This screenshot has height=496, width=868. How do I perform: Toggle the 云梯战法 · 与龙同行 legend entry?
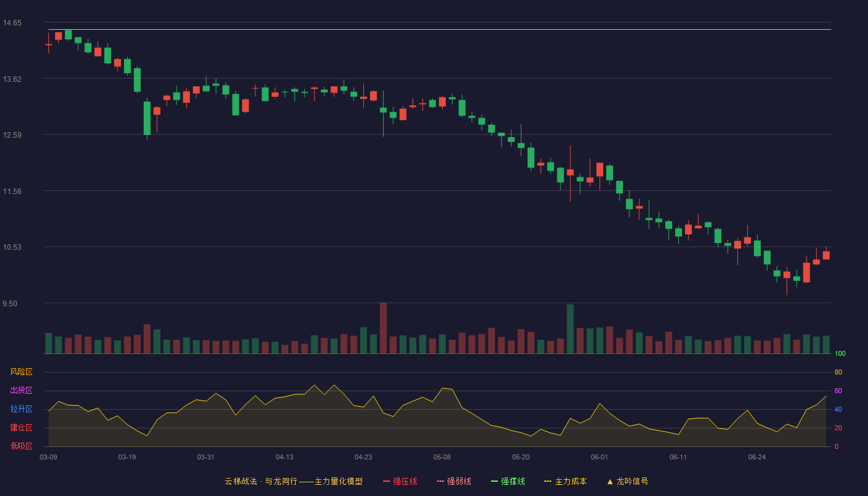point(293,481)
